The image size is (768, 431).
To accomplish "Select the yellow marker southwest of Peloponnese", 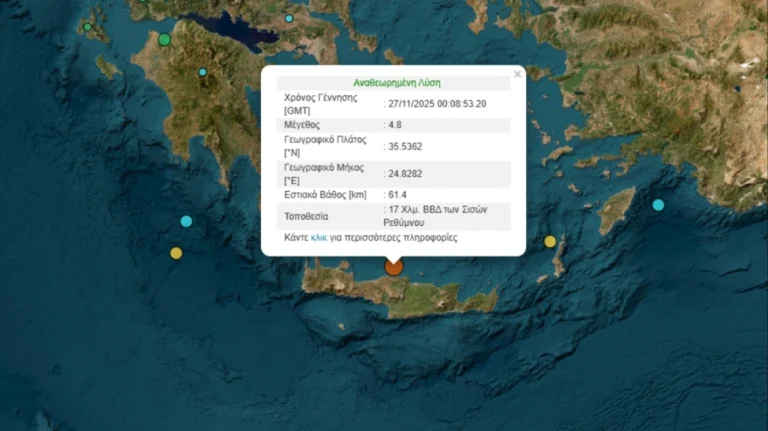I will (x=176, y=253).
